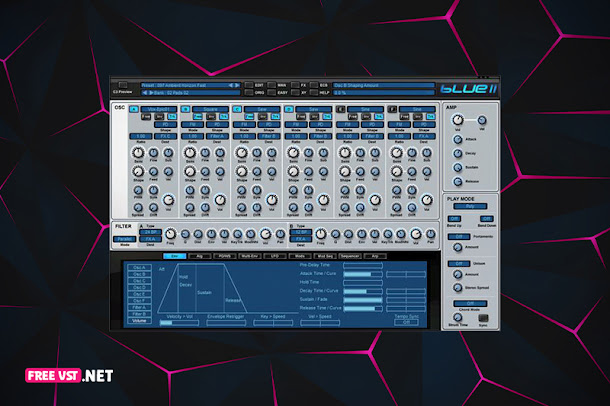This screenshot has width=610, height=406.
Task: Open the Arp tab
Action: (x=375, y=256)
